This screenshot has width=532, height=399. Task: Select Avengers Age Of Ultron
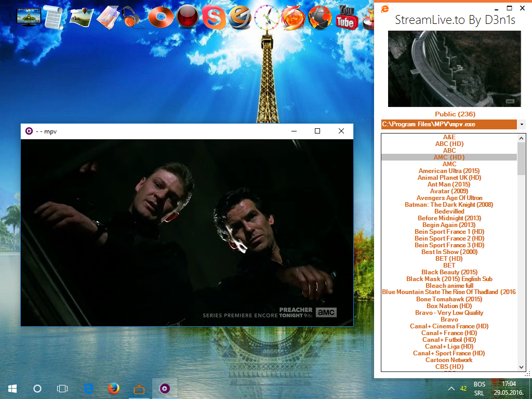point(449,198)
